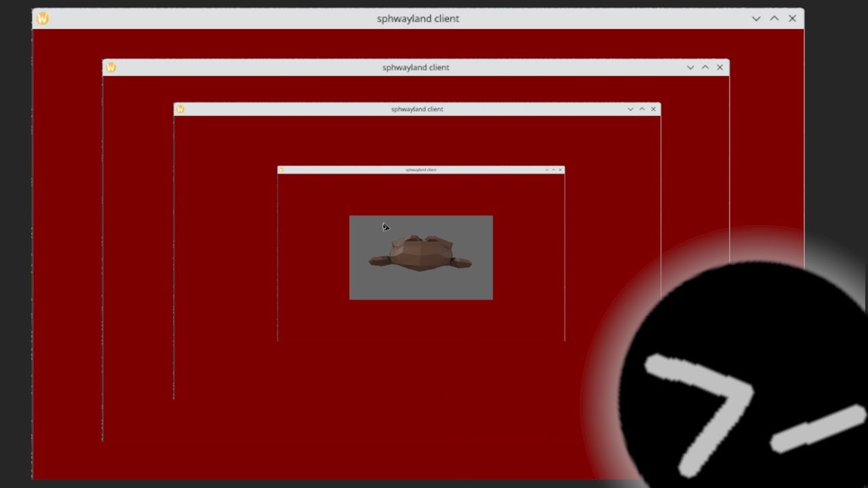Click the third-largest window's "sphwayland client" title text

click(417, 109)
